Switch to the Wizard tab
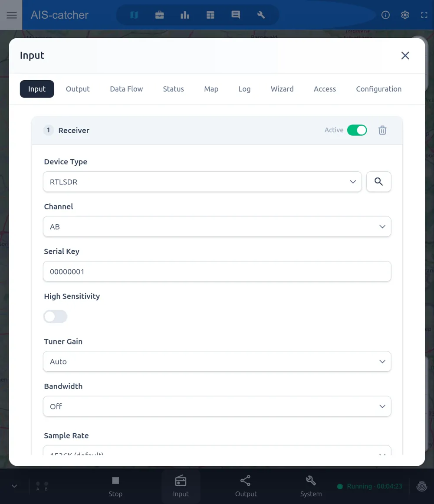Screen dimensions: 434x504 pos(282,89)
